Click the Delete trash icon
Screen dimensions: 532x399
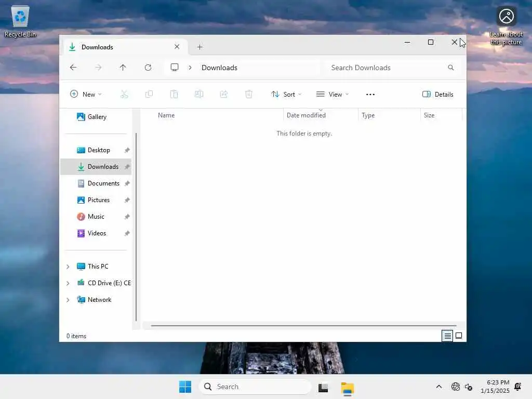click(249, 95)
